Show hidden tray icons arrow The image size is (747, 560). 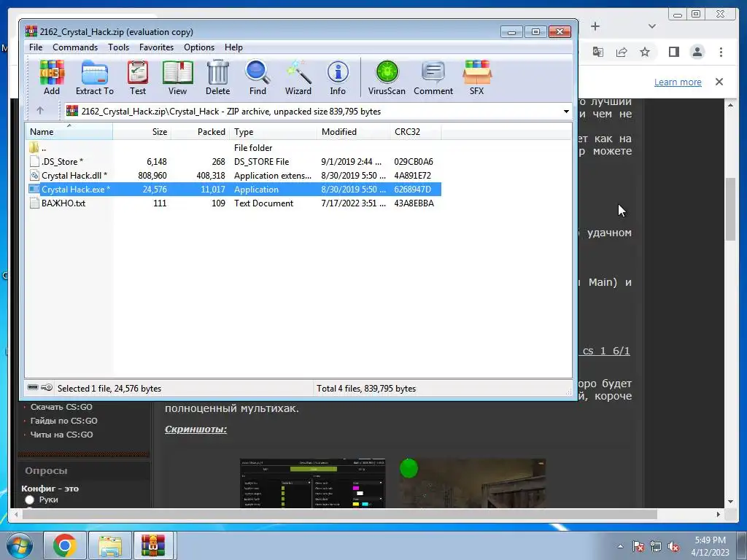pyautogui.click(x=620, y=546)
